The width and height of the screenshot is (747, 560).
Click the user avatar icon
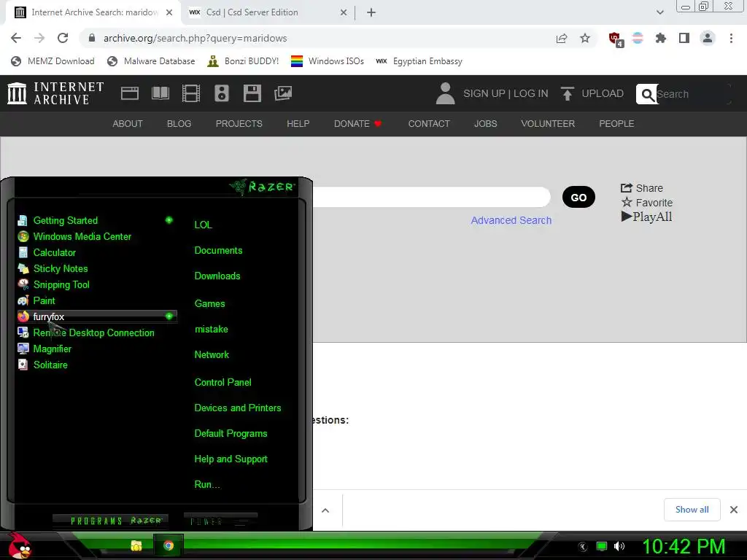coord(446,93)
